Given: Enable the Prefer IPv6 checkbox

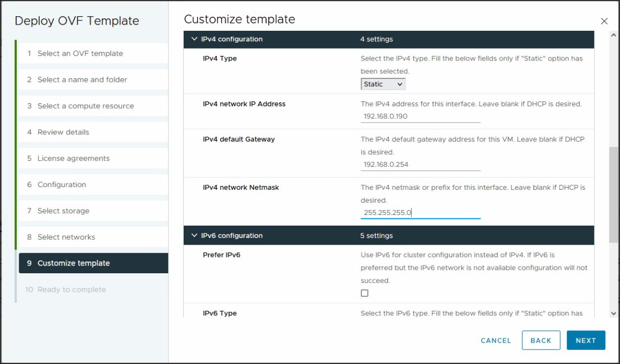Looking at the screenshot, I should coord(365,293).
